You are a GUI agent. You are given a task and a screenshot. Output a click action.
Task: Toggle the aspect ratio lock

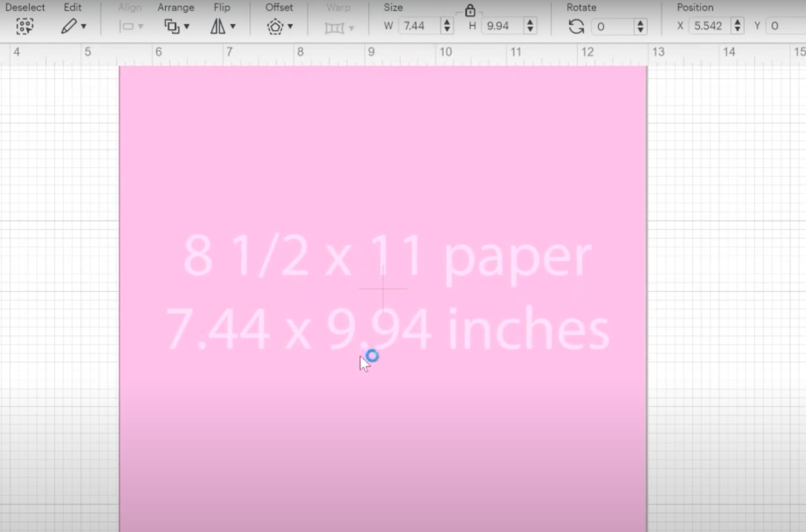pyautogui.click(x=470, y=10)
